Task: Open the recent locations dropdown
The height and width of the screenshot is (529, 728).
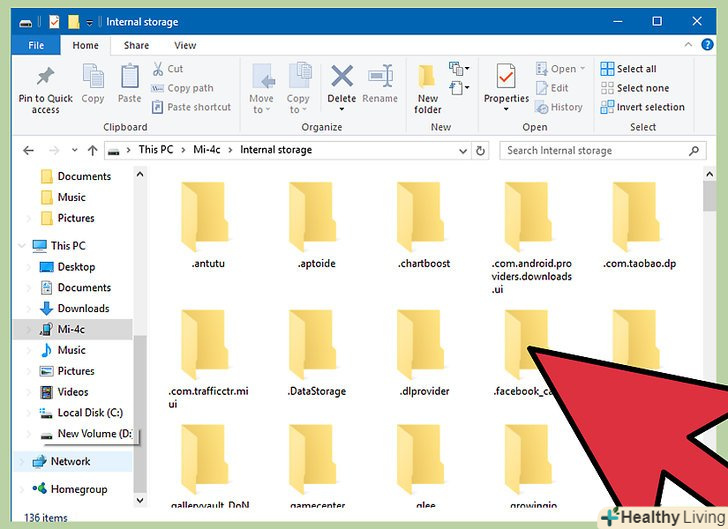Action: pos(74,150)
